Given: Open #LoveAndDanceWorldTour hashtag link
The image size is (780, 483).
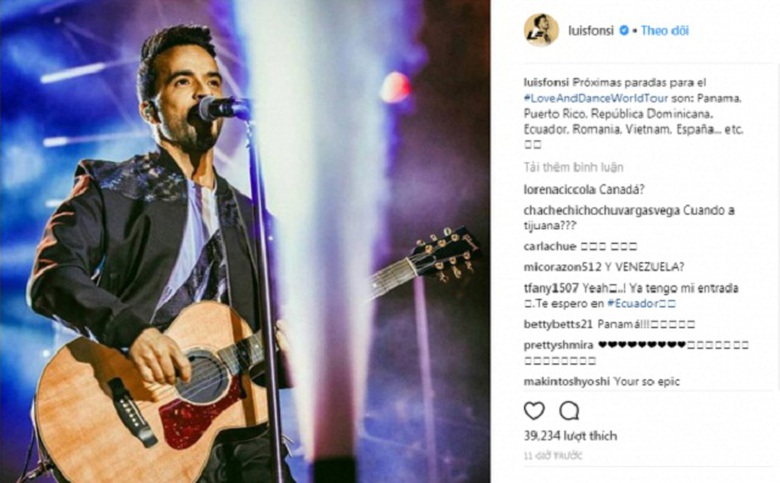Looking at the screenshot, I should 595,98.
